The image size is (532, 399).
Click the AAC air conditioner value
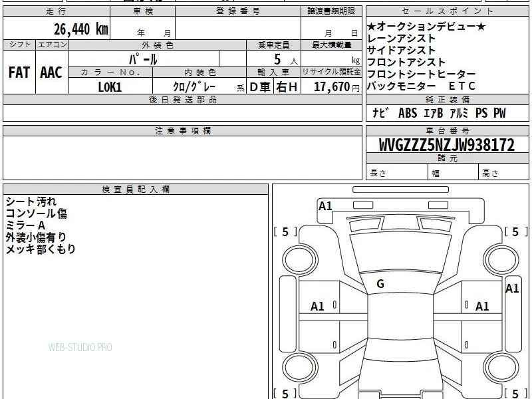click(x=51, y=72)
